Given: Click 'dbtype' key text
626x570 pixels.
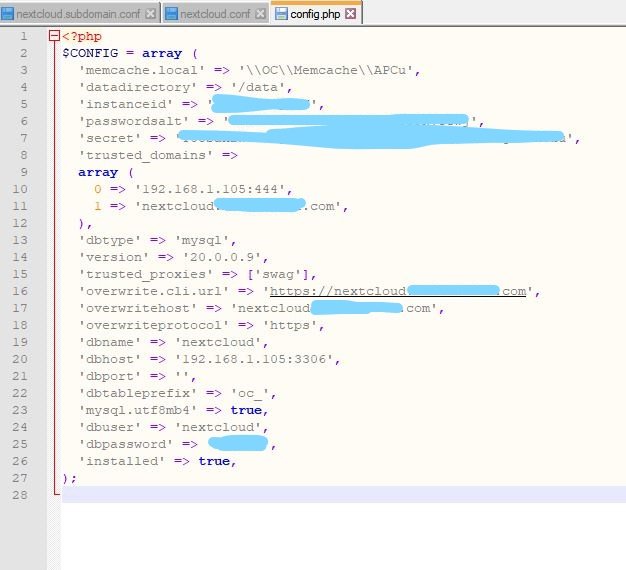Looking at the screenshot, I should point(110,240).
